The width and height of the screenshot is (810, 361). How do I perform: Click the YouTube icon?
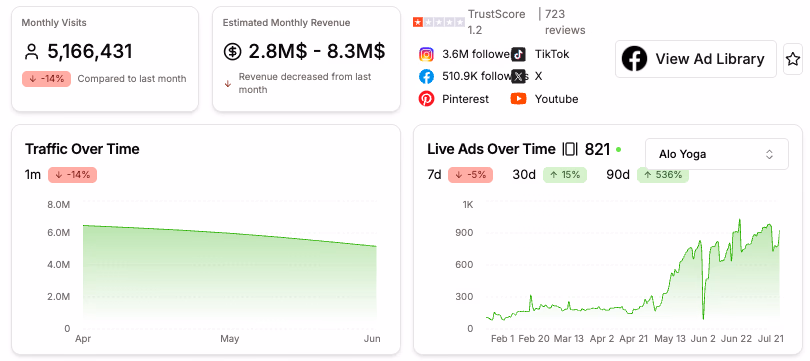[518, 99]
